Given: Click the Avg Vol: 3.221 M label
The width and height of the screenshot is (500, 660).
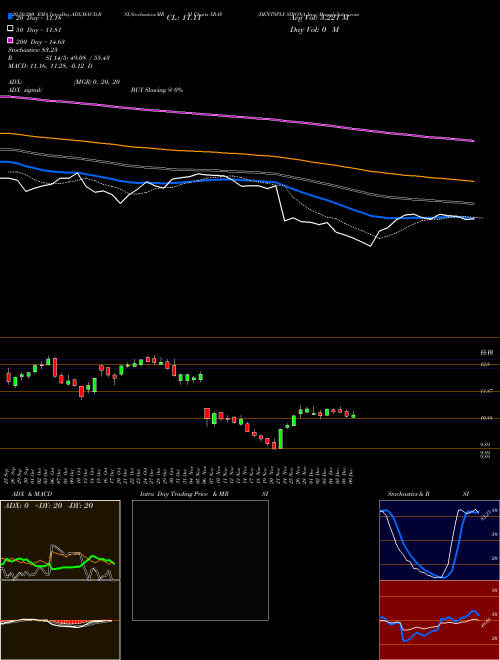Looking at the screenshot, I should tap(319, 18).
